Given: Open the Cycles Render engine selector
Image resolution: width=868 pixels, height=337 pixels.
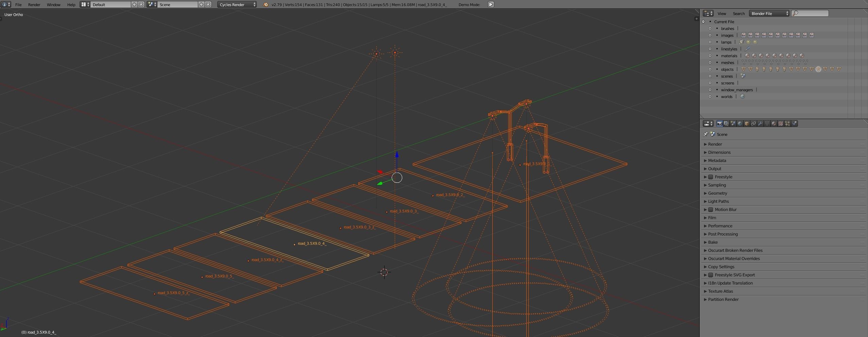Looking at the screenshot, I should [237, 4].
